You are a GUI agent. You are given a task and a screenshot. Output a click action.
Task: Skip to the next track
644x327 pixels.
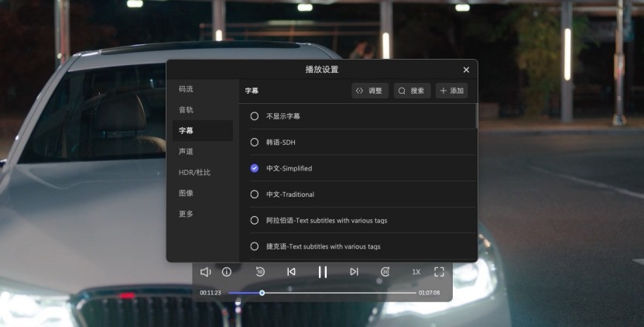tap(354, 272)
